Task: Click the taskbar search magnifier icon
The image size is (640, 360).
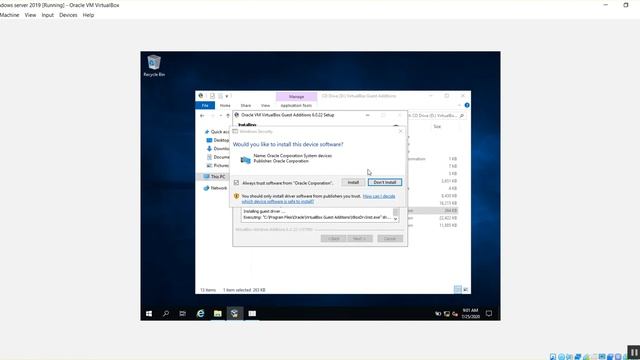Action: click(x=166, y=313)
